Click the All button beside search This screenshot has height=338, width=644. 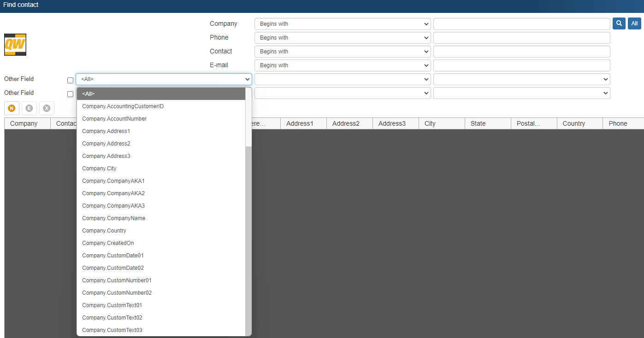(x=634, y=23)
